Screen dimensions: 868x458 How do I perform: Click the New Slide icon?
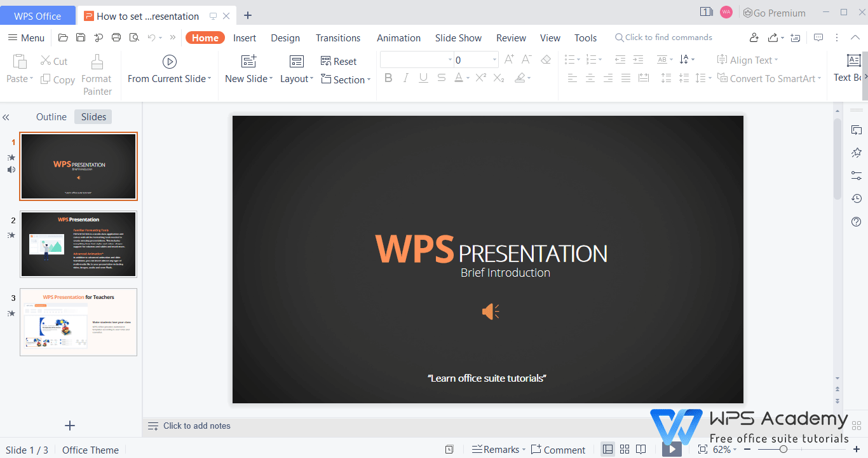point(248,61)
